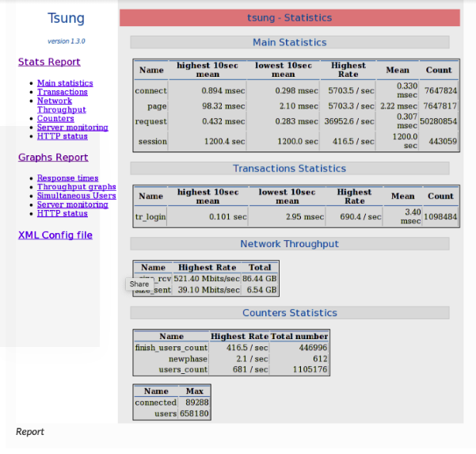This screenshot has width=476, height=454.
Task: Open the Graphs Report link
Action: (x=53, y=158)
